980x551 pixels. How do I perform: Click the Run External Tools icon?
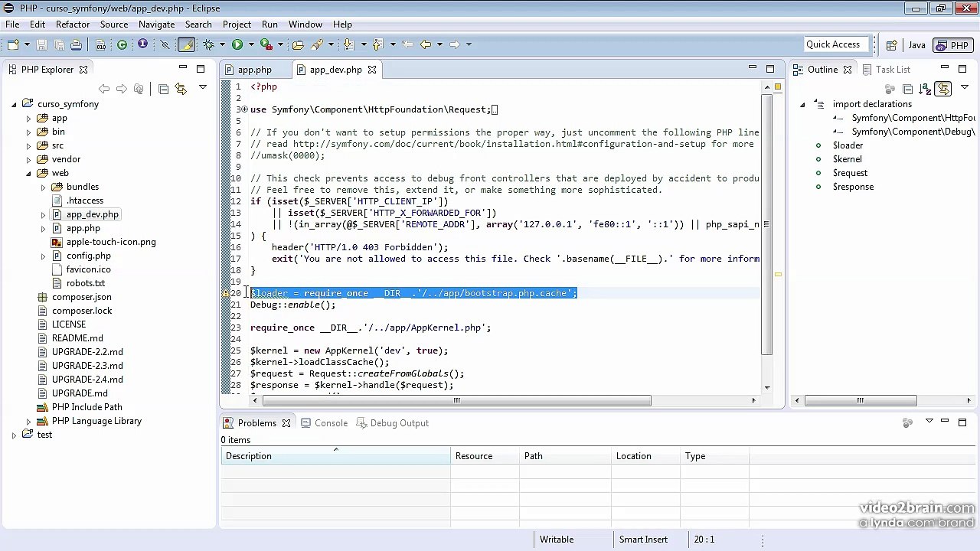tap(266, 44)
